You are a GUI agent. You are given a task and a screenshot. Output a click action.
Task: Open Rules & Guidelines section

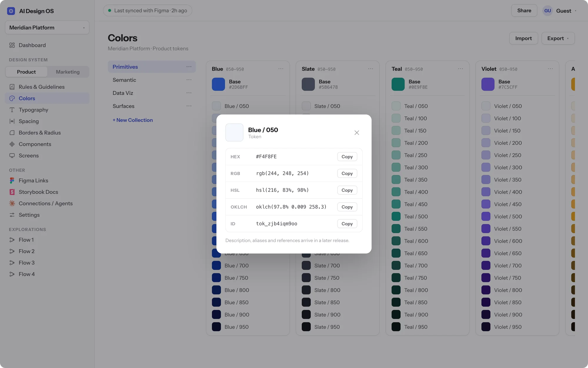click(x=47, y=87)
